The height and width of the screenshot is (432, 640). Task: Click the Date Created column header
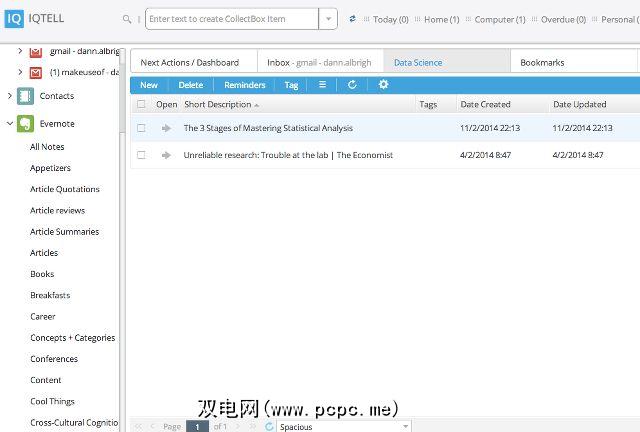[x=485, y=105]
